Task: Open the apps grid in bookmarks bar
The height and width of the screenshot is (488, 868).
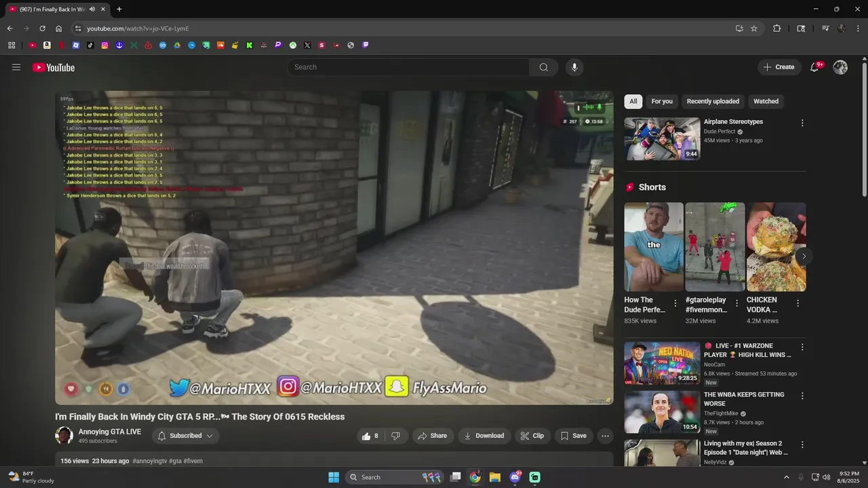Action: [12, 45]
